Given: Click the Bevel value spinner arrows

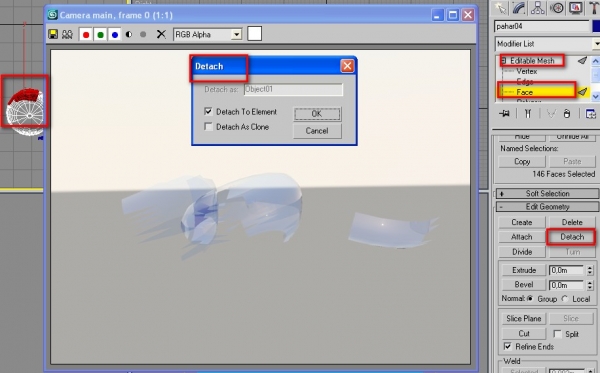Looking at the screenshot, I should pos(590,285).
